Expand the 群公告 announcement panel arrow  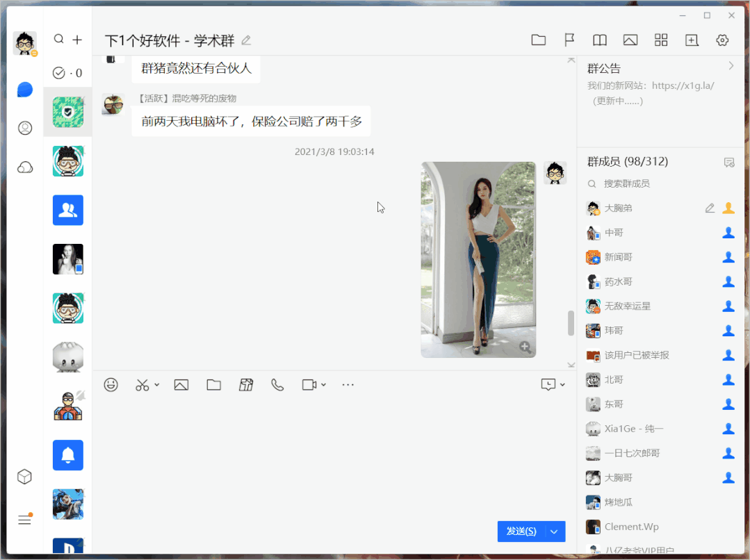[x=731, y=66]
